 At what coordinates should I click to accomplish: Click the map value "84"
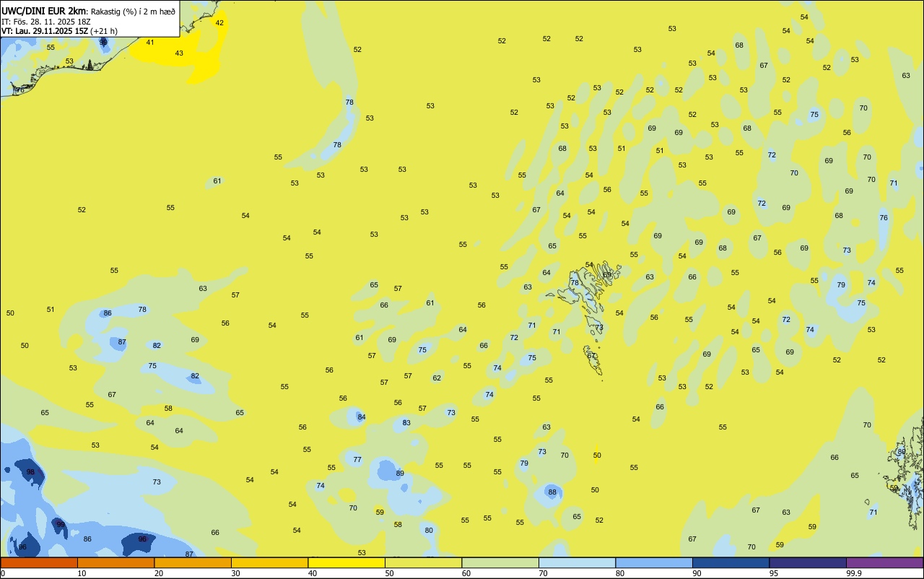click(362, 417)
